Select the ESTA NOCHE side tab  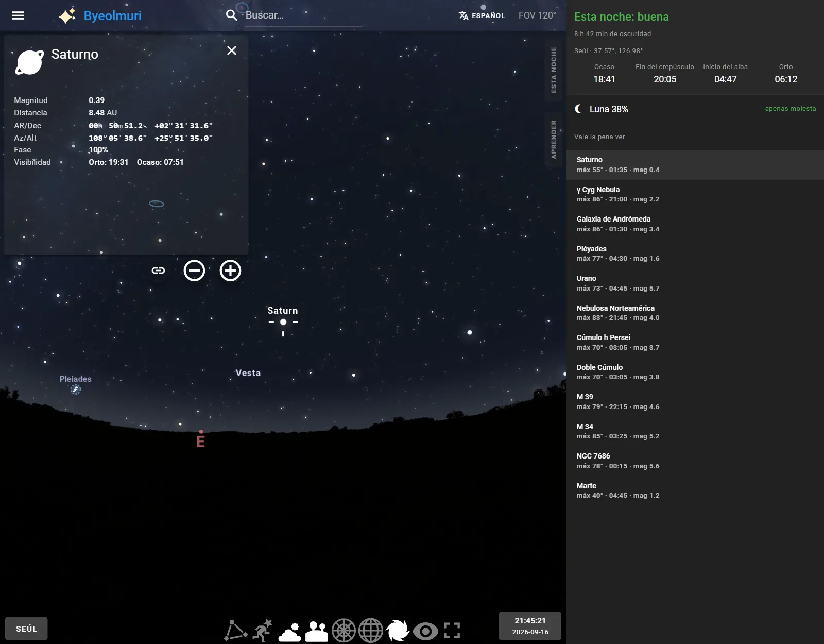pos(554,70)
